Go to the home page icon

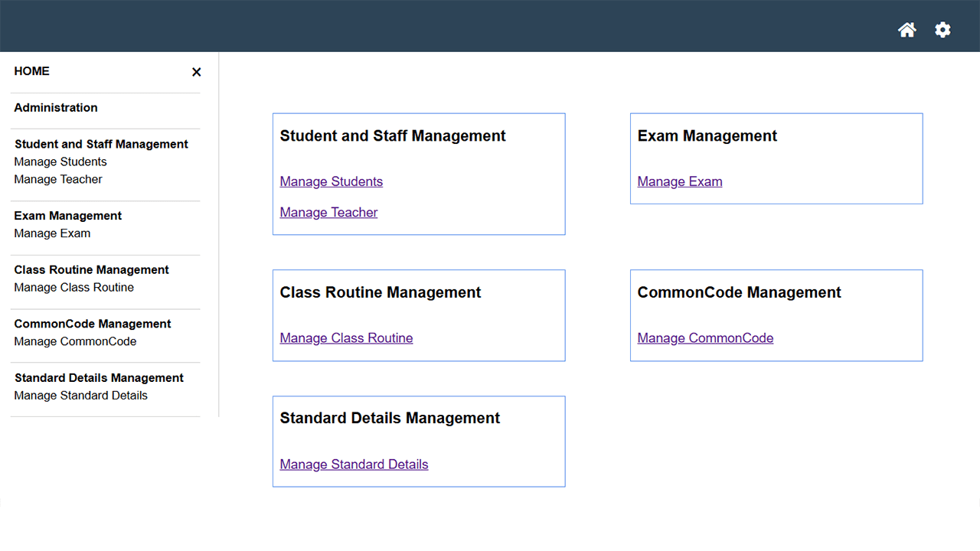[907, 30]
